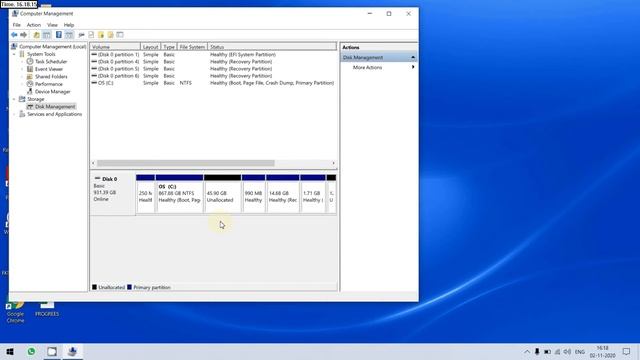The image size is (640, 360).
Task: Click the volume list scroll left arrow
Action: click(93, 163)
